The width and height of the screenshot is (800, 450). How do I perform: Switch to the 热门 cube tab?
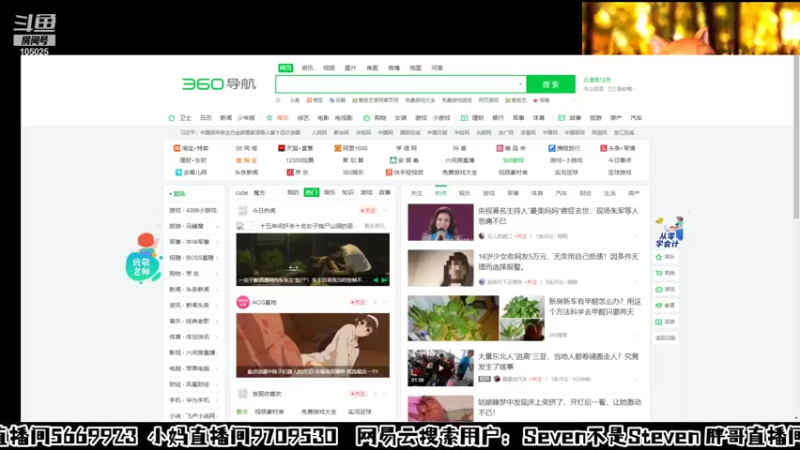click(311, 192)
